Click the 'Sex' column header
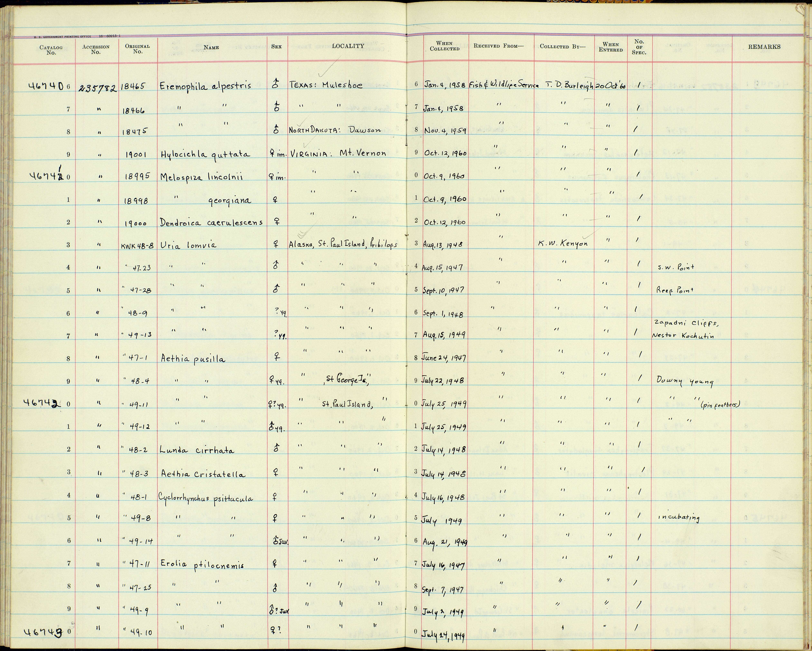Screen dimensions: 812x651 (x=276, y=47)
